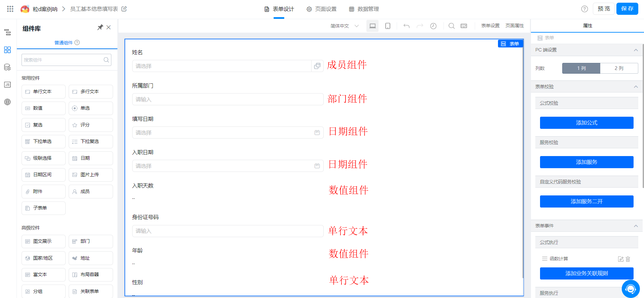Click the 身份证号码 input field
Screen dimensions: 644x298
coord(228,231)
